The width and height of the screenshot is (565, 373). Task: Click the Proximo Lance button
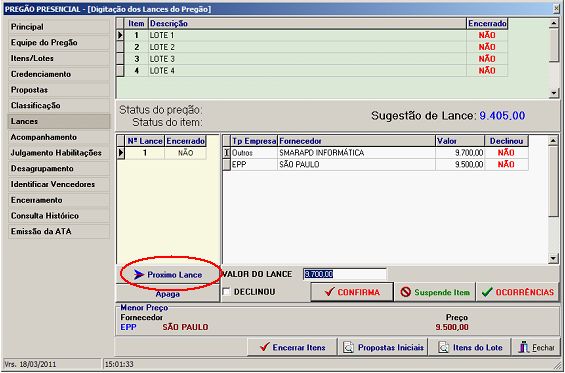[x=168, y=275]
